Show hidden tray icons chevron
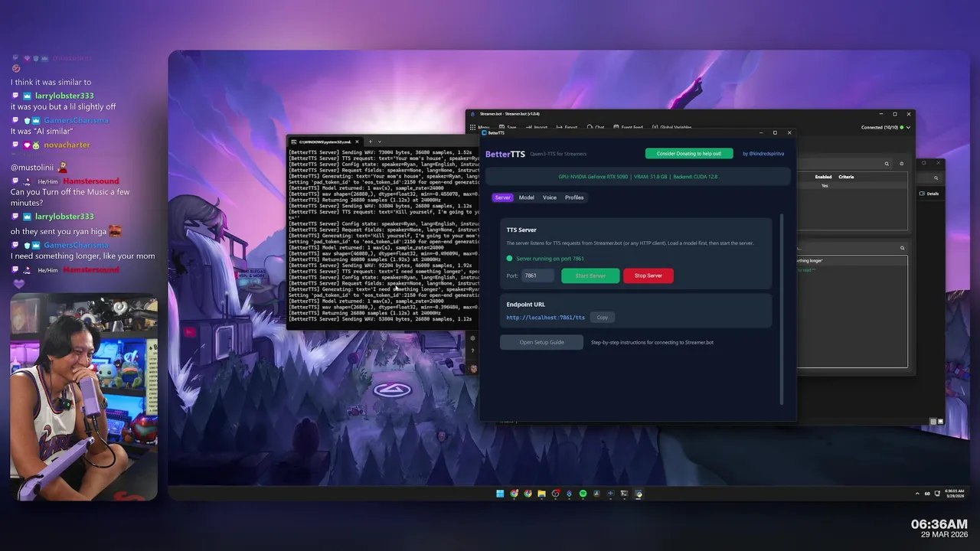Image resolution: width=980 pixels, height=551 pixels. (x=918, y=494)
